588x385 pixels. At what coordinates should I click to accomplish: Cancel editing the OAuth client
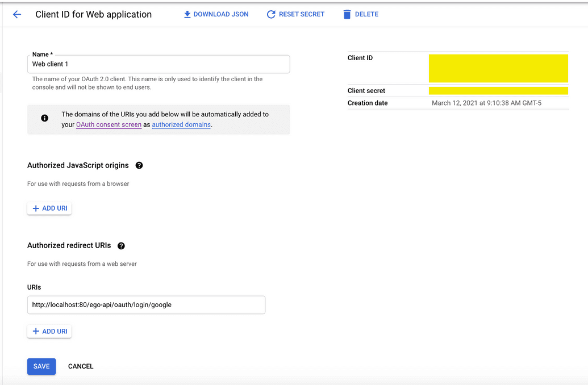(x=81, y=366)
